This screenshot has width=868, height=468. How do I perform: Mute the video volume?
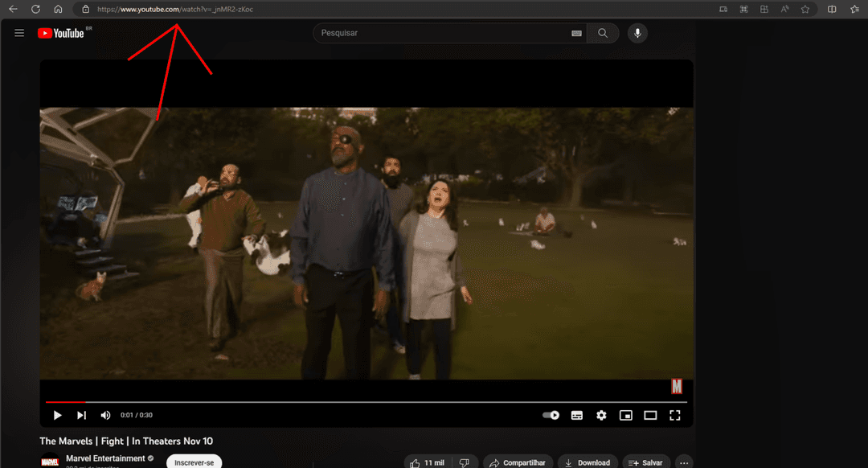(x=105, y=415)
